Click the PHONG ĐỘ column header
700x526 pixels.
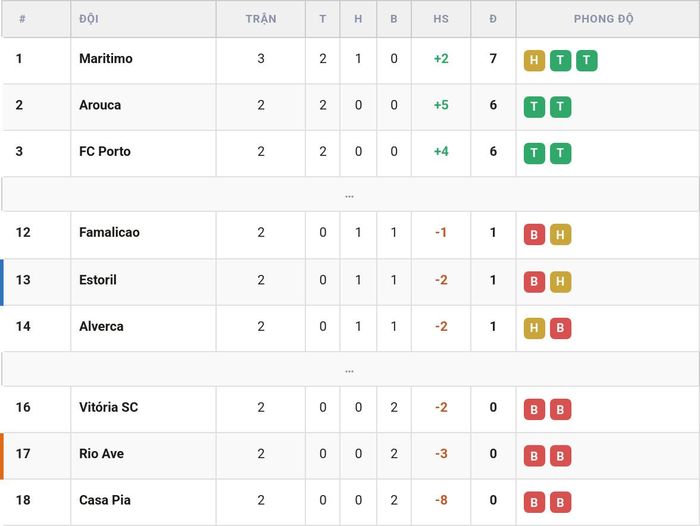pos(604,19)
